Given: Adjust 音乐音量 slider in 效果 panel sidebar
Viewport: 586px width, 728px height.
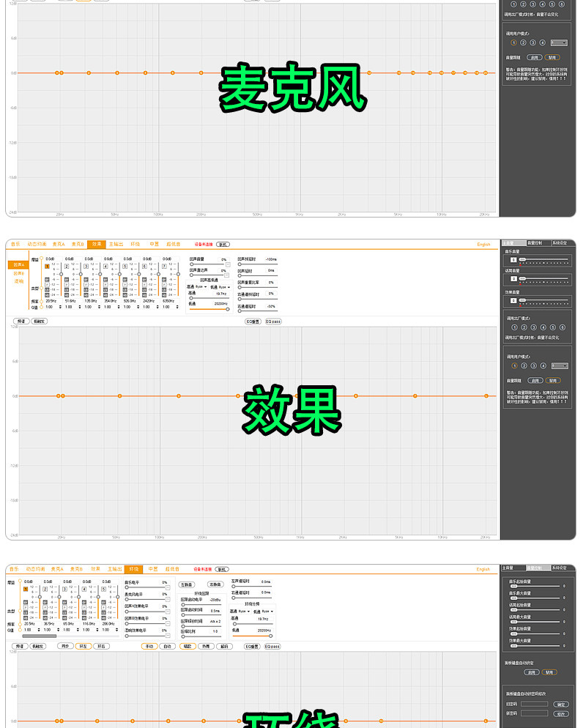Looking at the screenshot, I should click(544, 259).
